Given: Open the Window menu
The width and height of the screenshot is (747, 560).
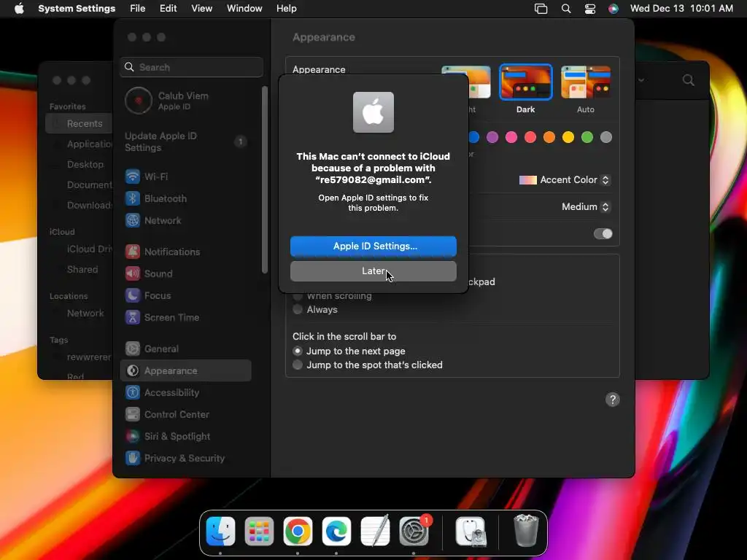Looking at the screenshot, I should point(244,9).
